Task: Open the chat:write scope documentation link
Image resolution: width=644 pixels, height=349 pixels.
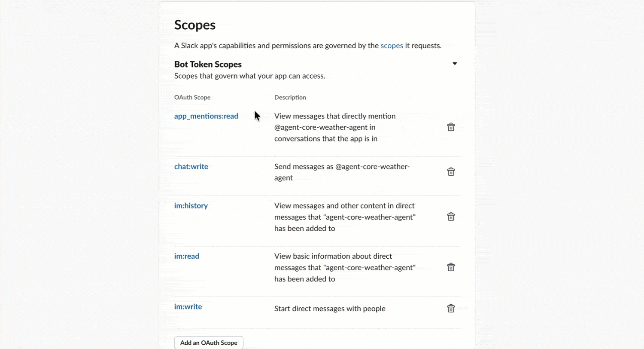Action: point(191,166)
